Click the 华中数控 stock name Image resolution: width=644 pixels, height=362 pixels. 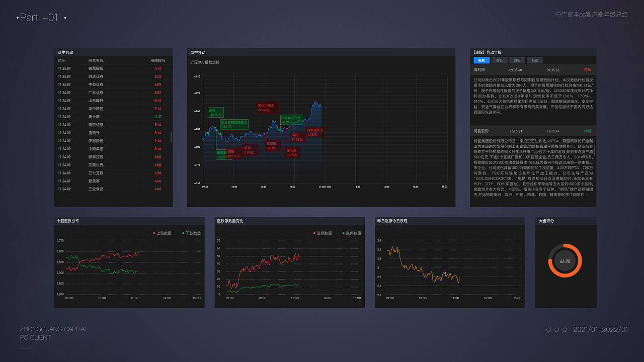point(96,109)
